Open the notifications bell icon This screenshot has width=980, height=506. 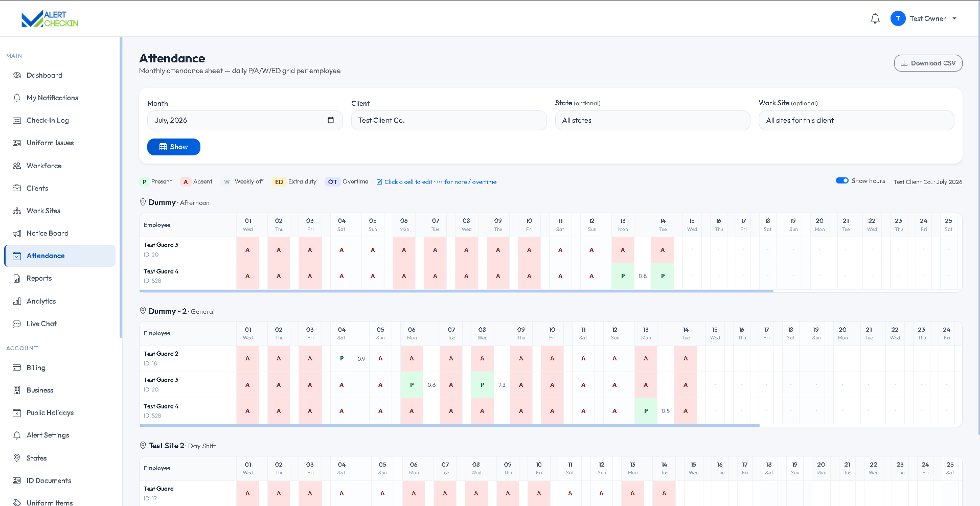pyautogui.click(x=875, y=19)
